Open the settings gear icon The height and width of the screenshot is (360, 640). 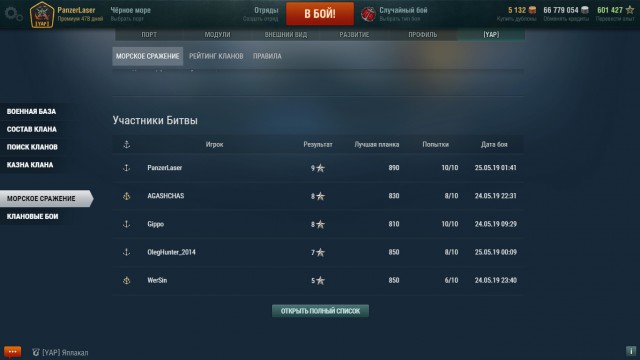click(x=13, y=14)
